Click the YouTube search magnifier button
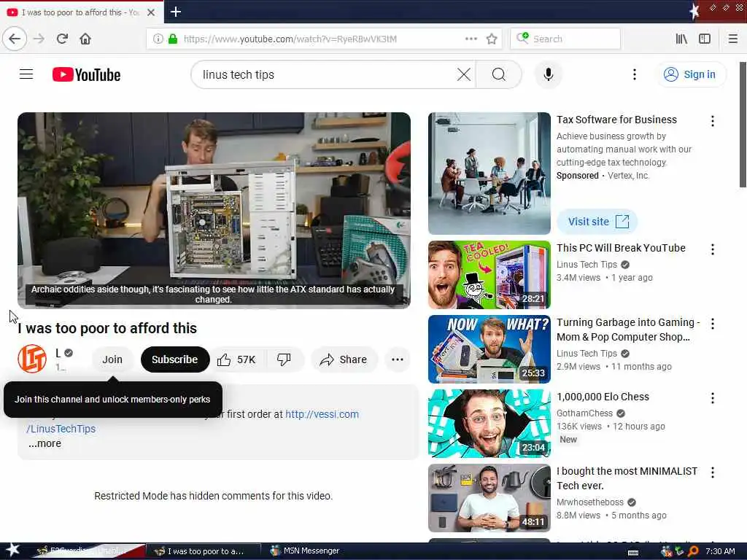Image resolution: width=747 pixels, height=560 pixels. (x=499, y=74)
